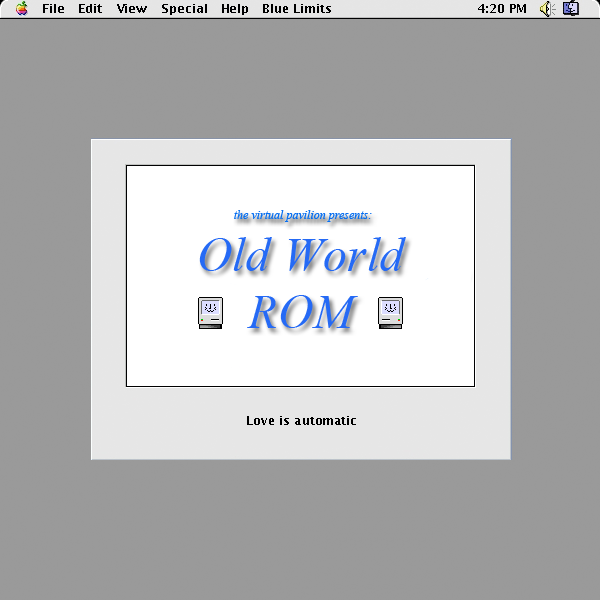The width and height of the screenshot is (600, 600).
Task: Open the File menu
Action: [53, 9]
